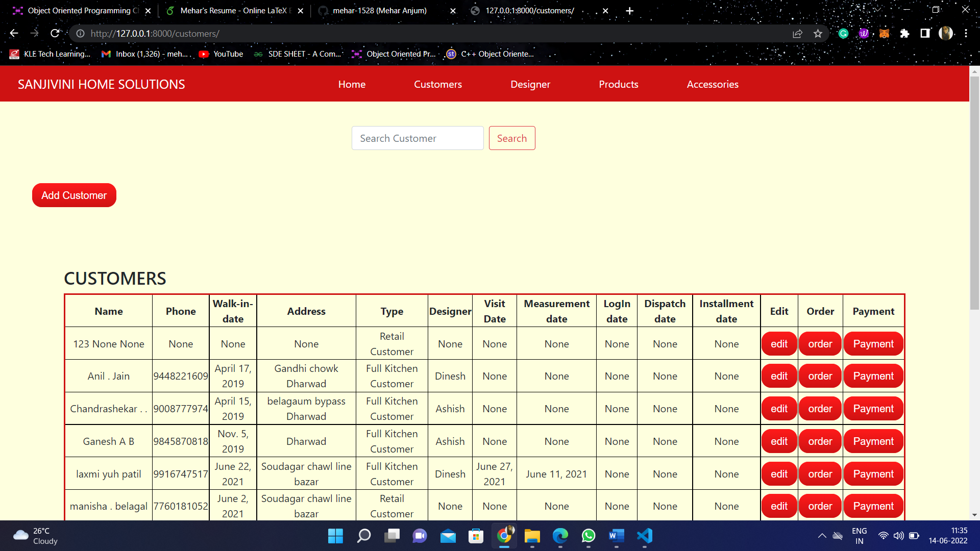
Task: Open Payment for Ganesh A B
Action: 873,441
